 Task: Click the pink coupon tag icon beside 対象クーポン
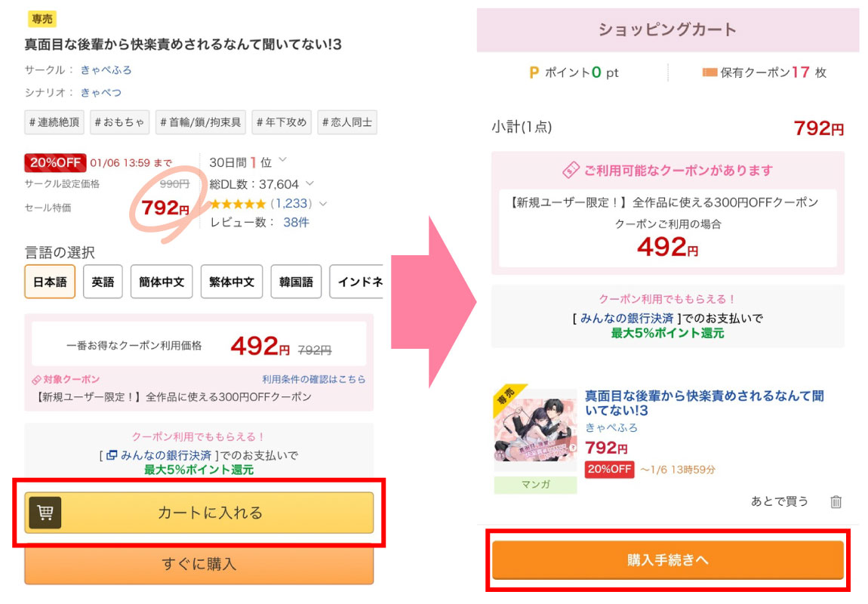[x=36, y=379]
